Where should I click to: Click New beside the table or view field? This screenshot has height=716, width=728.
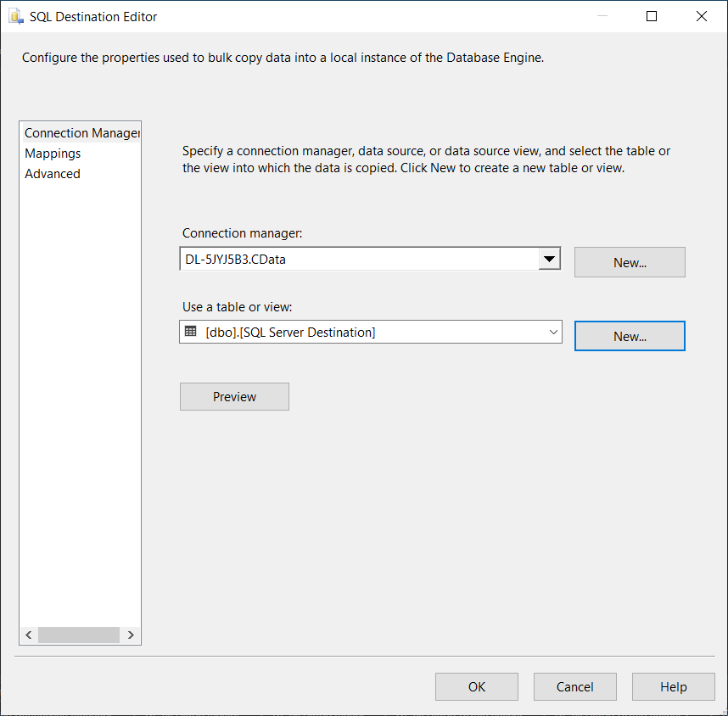(x=630, y=336)
